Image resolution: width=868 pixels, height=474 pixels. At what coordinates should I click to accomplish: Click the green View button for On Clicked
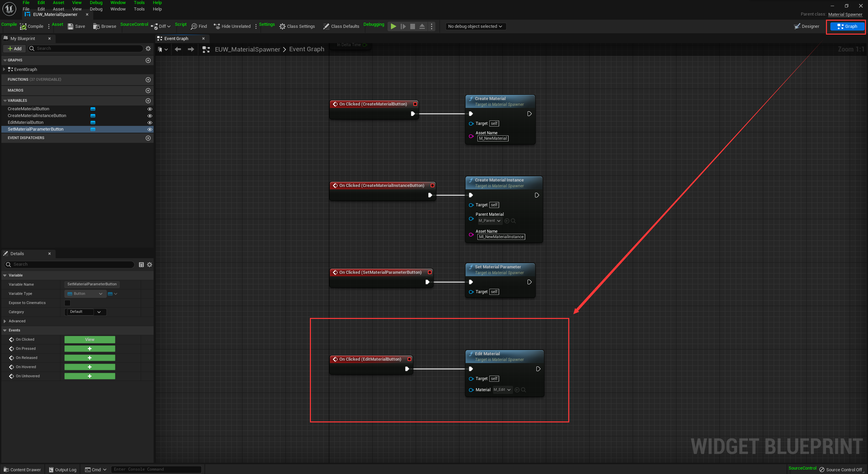click(90, 340)
